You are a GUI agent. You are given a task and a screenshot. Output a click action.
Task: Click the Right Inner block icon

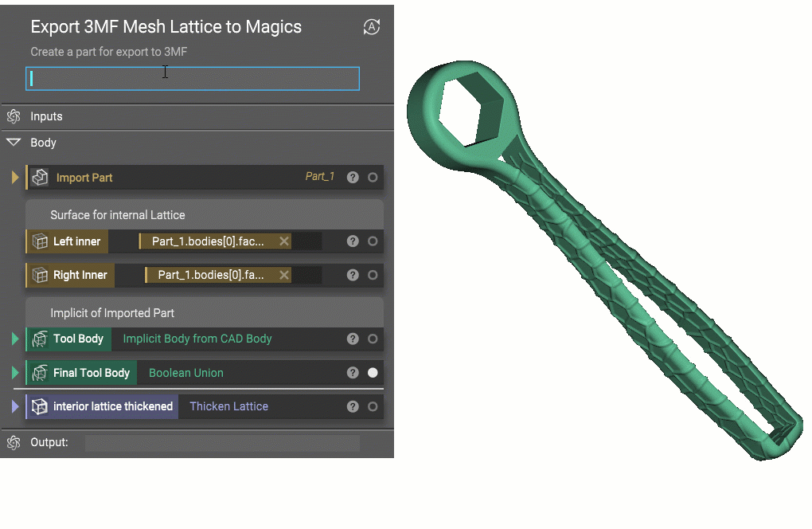[x=40, y=275]
